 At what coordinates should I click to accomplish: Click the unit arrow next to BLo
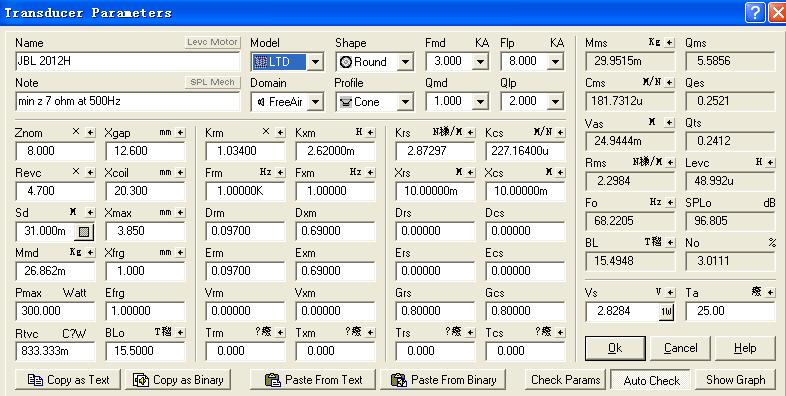180,332
